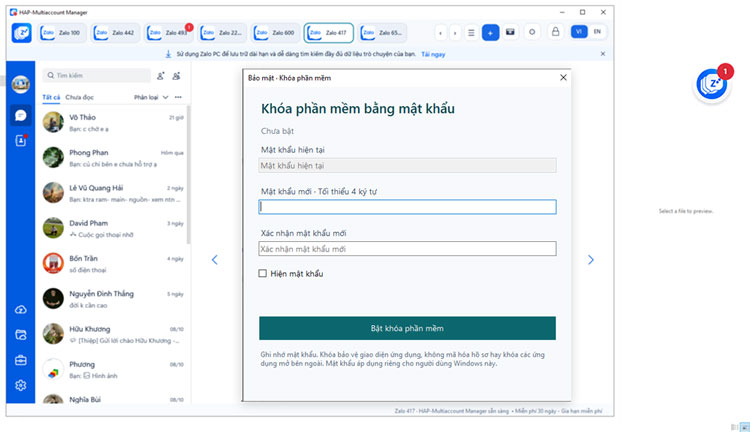Open the Zalo Cloud icon in sidebar

(21, 310)
